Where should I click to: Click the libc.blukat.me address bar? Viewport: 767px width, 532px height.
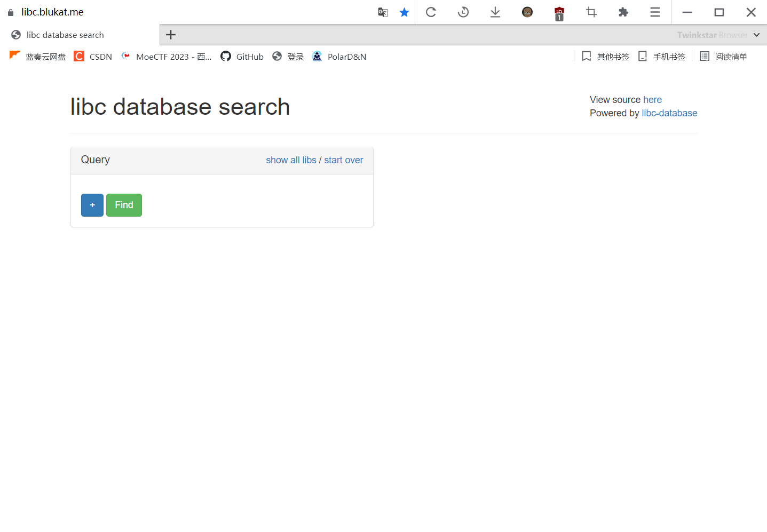coord(52,12)
